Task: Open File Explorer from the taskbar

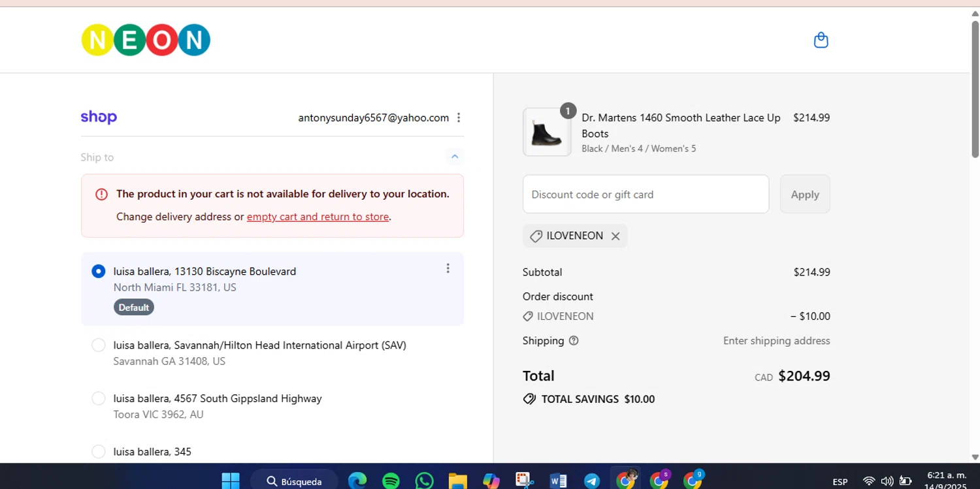Action: click(x=458, y=481)
